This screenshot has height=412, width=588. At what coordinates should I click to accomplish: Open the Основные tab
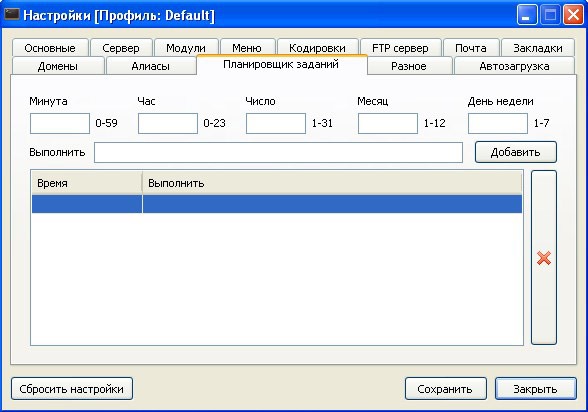pos(50,48)
